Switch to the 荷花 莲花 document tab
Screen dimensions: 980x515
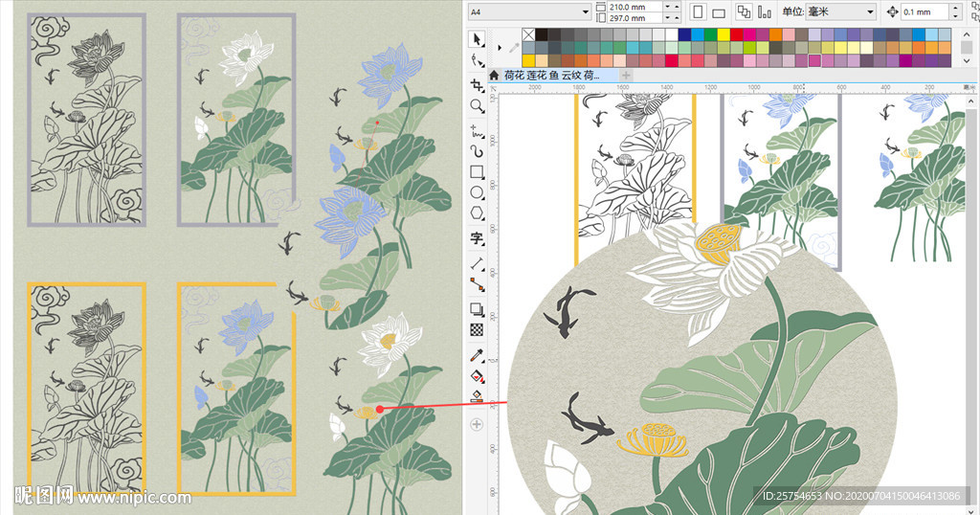552,75
